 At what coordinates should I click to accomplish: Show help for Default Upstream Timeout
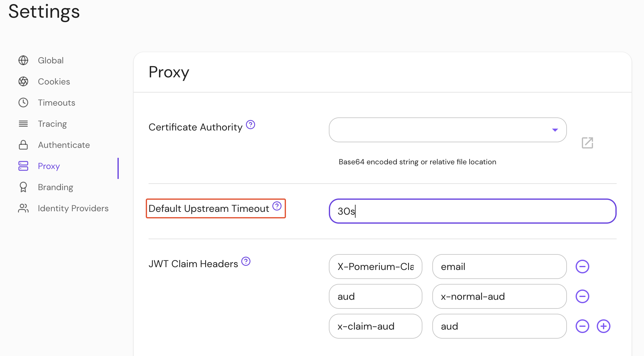[x=277, y=206]
